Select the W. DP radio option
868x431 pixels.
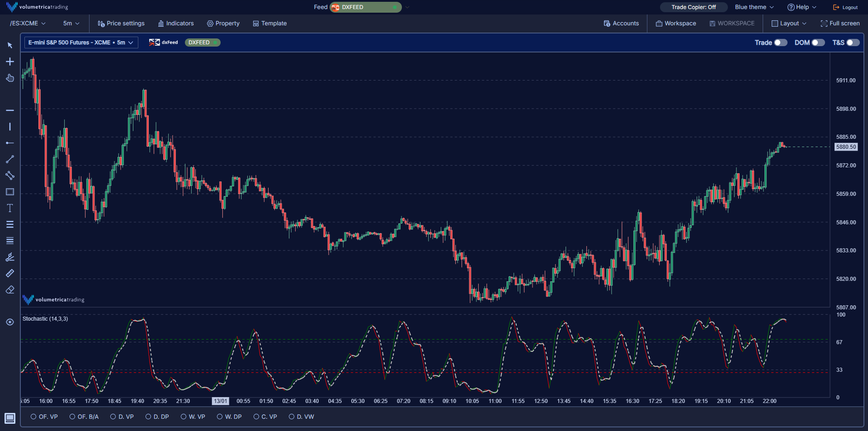[220, 417]
